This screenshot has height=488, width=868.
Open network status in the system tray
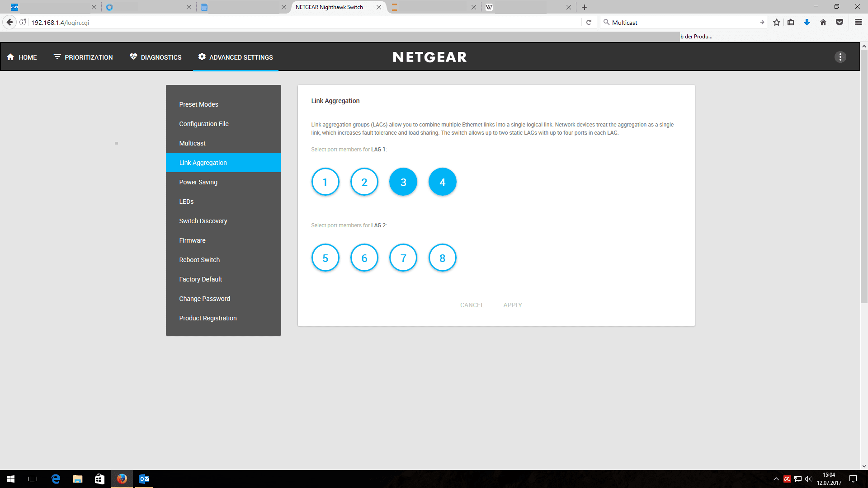tap(798, 479)
